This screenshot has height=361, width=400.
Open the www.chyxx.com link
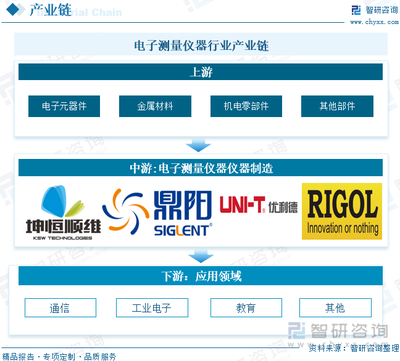374,22
